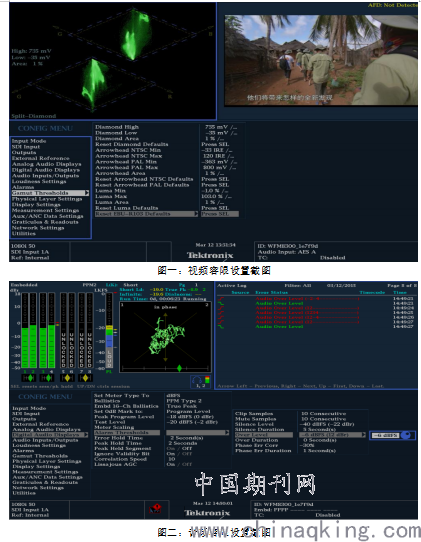The width and height of the screenshot is (421, 542).
Task: Click the red log icon on the 14:40:24 row
Action: (x=221, y=308)
